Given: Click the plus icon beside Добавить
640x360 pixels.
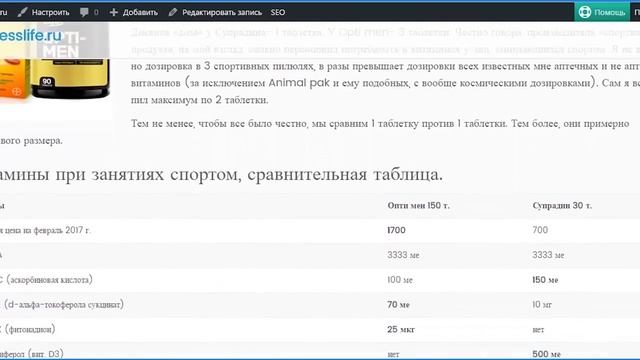Looking at the screenshot, I should click(114, 12).
